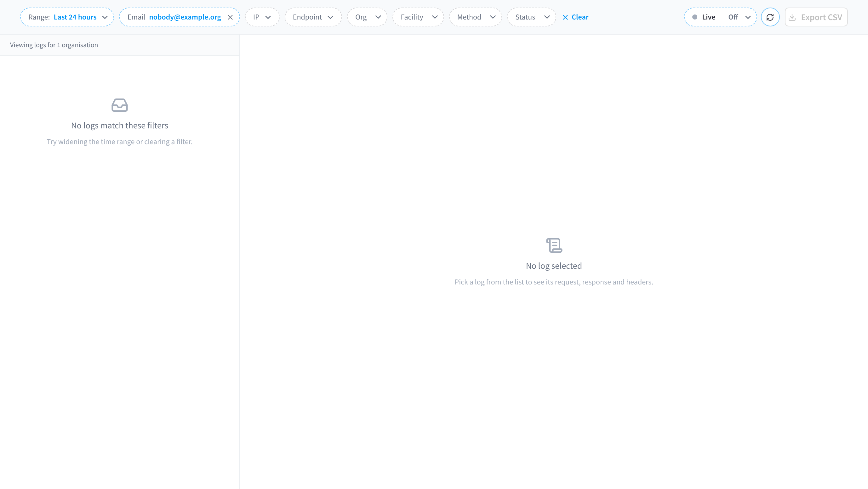Expand the Method filter dropdown
The image size is (868, 489).
coord(475,17)
